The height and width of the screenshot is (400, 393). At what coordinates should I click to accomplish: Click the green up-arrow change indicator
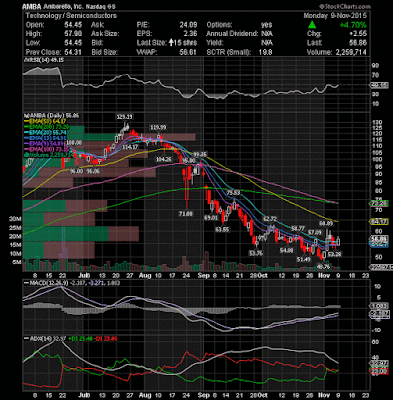click(x=312, y=25)
